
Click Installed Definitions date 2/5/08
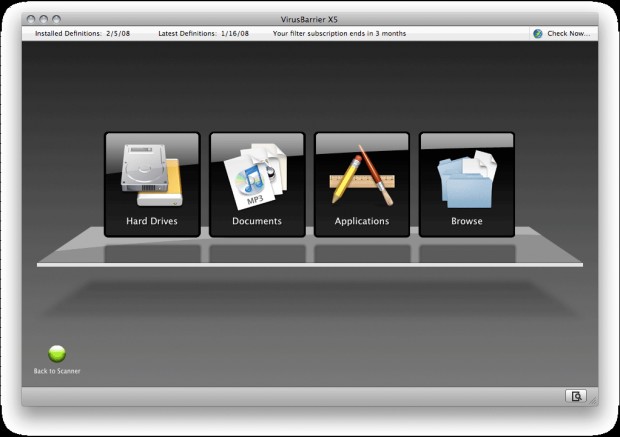(118, 34)
